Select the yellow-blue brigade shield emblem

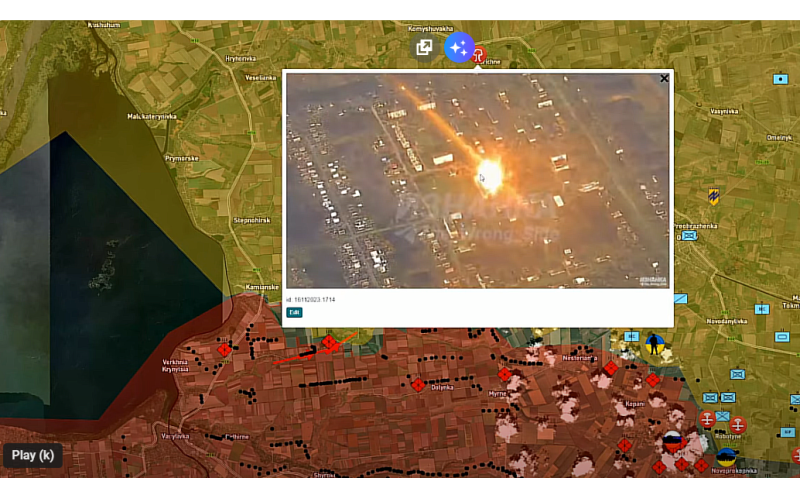(x=714, y=195)
